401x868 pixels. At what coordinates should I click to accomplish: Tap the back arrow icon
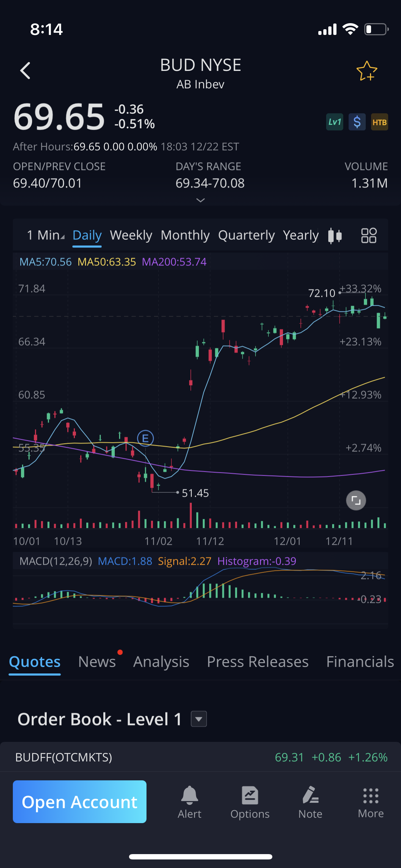tap(25, 71)
